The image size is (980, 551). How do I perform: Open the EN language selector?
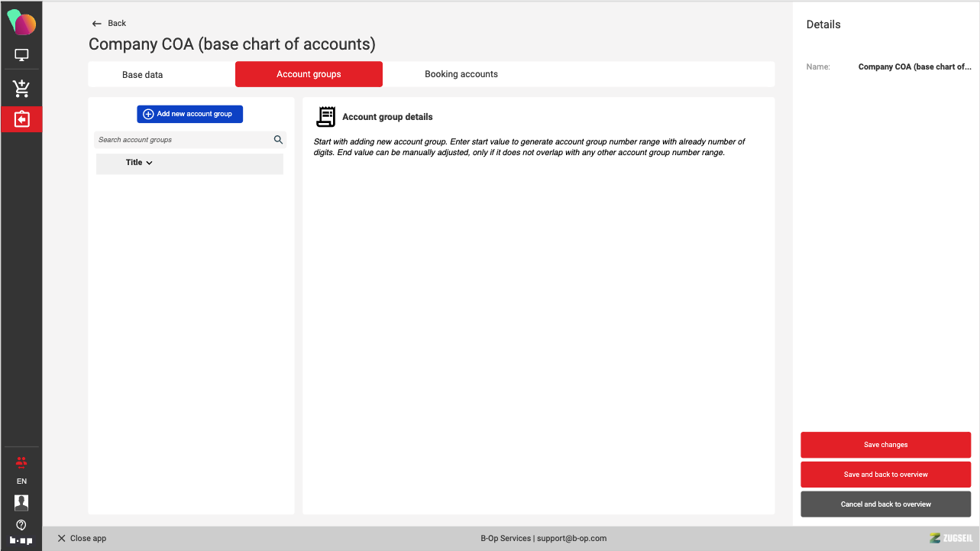pyautogui.click(x=21, y=481)
